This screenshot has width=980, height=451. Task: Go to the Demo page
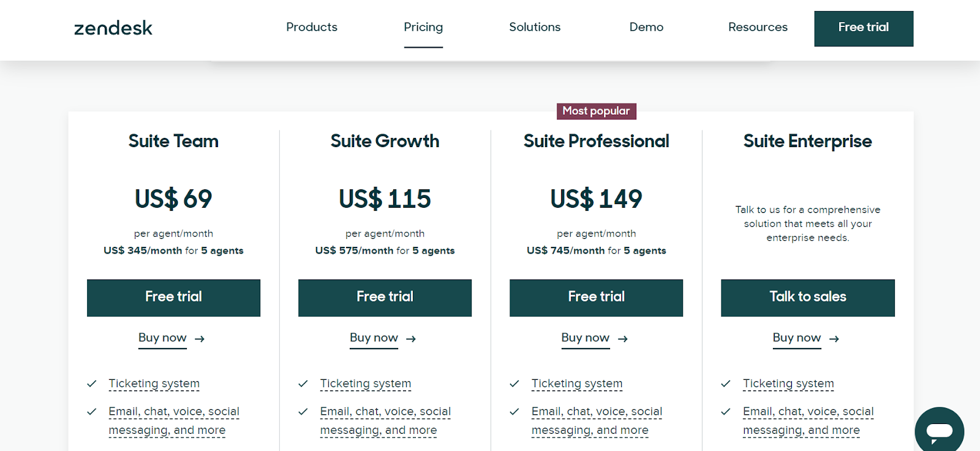(646, 27)
